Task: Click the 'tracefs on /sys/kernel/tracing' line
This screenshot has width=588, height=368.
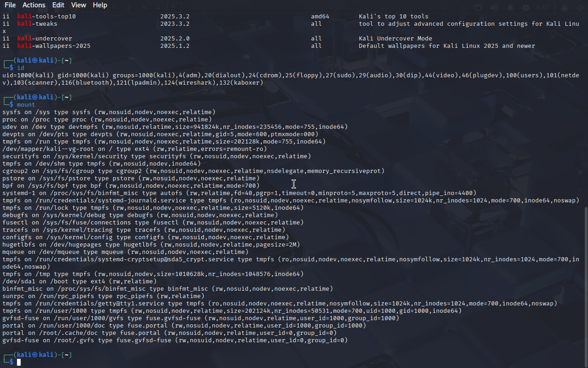Action: click(x=144, y=230)
